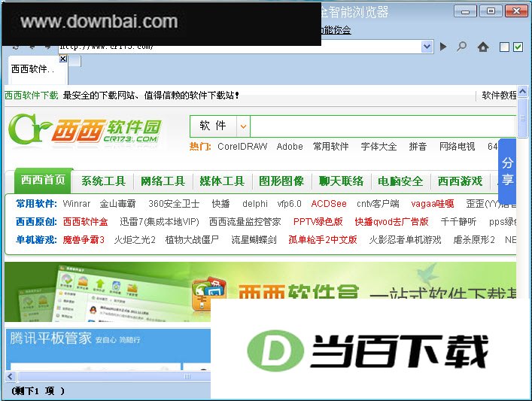Click the 虐杀原形2 game link
Screen dimensions: 532x401
click(474, 240)
